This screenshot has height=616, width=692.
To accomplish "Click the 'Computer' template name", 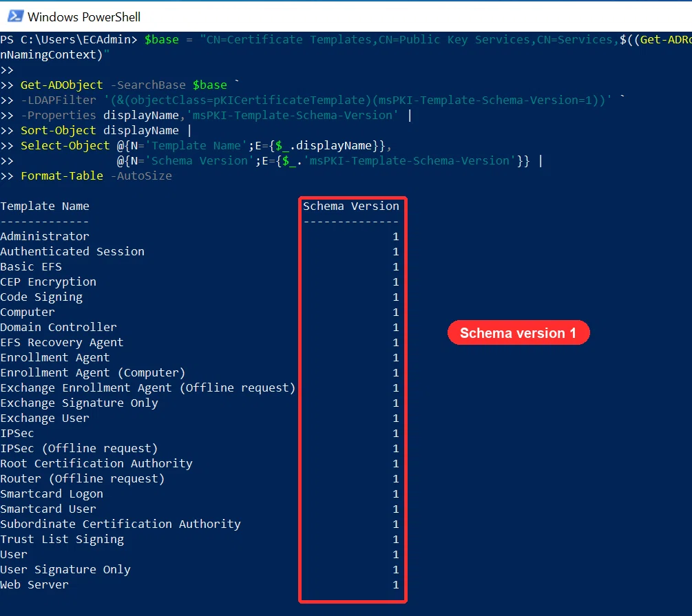I will pyautogui.click(x=28, y=312).
